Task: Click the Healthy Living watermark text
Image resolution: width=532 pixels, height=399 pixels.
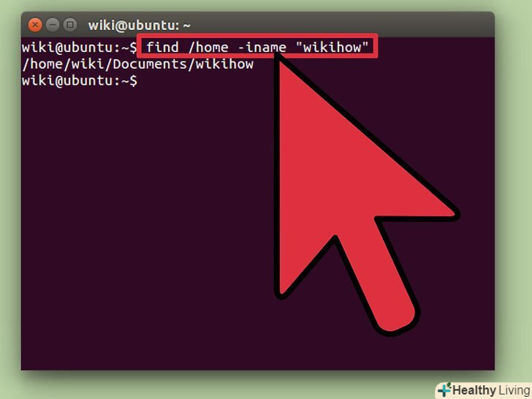Action: (491, 390)
